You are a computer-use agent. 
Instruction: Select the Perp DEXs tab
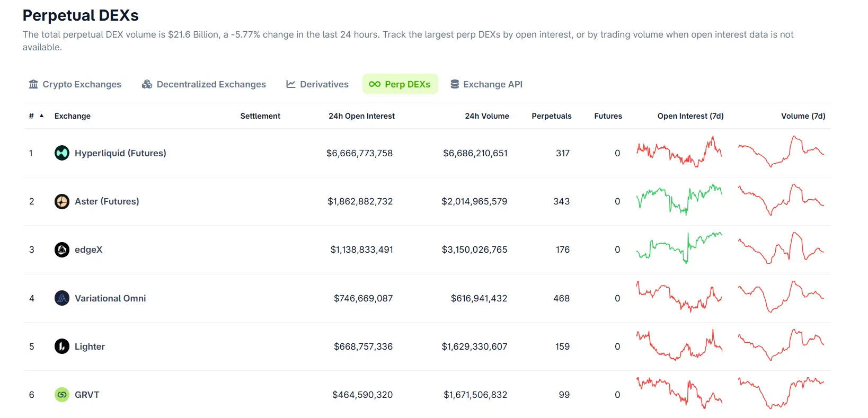[x=400, y=84]
